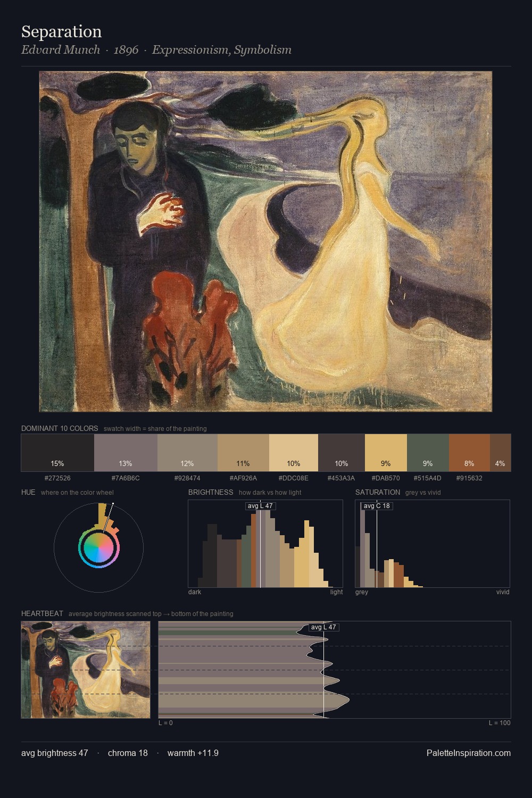Viewport: 532px width, 798px height.
Task: Click the 'avg L 47' label in Brightness histogram
Action: 261,506
